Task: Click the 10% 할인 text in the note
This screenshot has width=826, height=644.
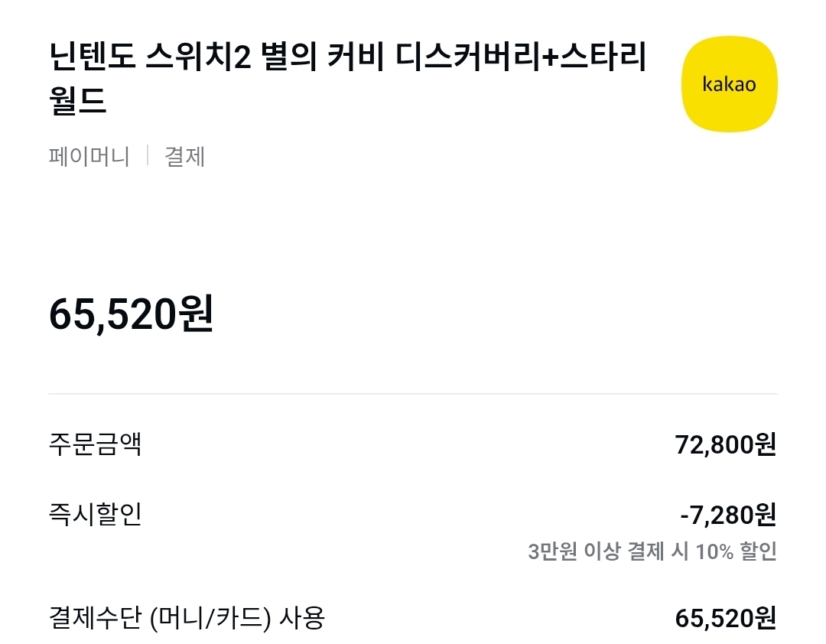Action: pyautogui.click(x=736, y=551)
